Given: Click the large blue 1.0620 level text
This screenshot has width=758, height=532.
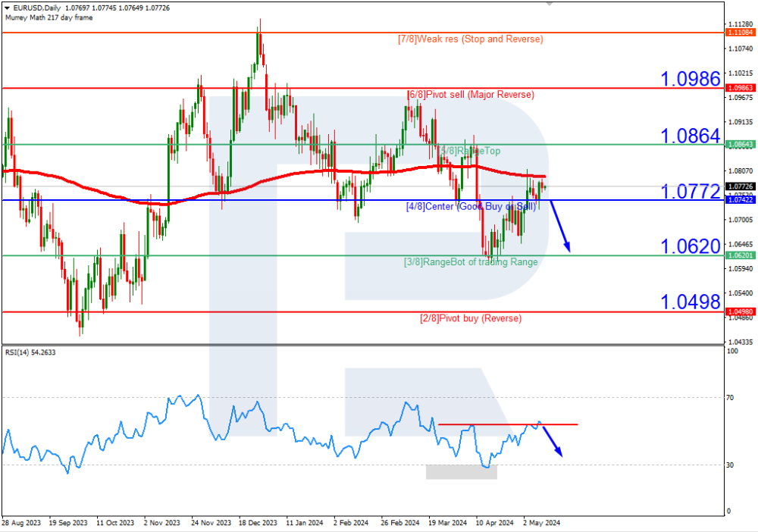Looking at the screenshot, I should (x=690, y=246).
